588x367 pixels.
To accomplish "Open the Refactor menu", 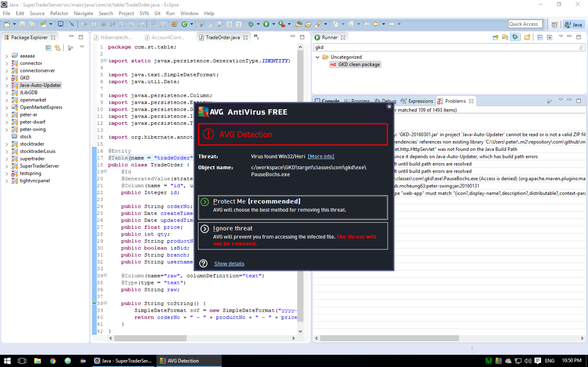I will 59,13.
